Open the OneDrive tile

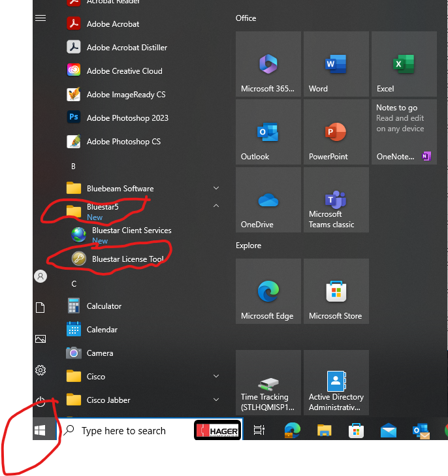268,200
